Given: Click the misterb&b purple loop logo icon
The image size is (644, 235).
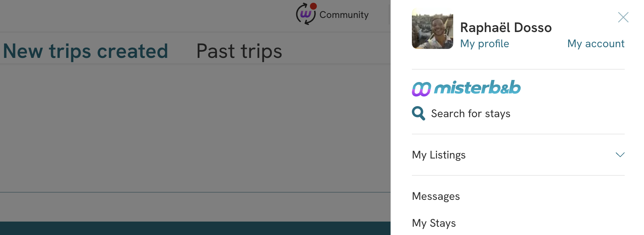Looking at the screenshot, I should pyautogui.click(x=421, y=89).
